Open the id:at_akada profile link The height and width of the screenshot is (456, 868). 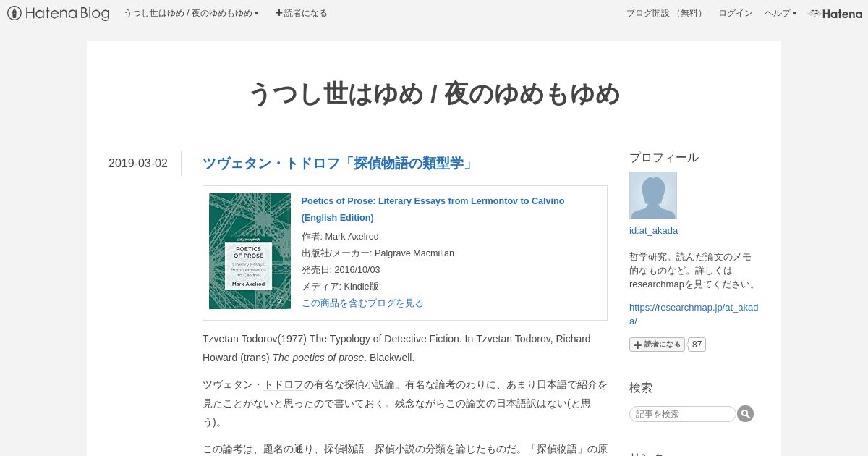[654, 231]
